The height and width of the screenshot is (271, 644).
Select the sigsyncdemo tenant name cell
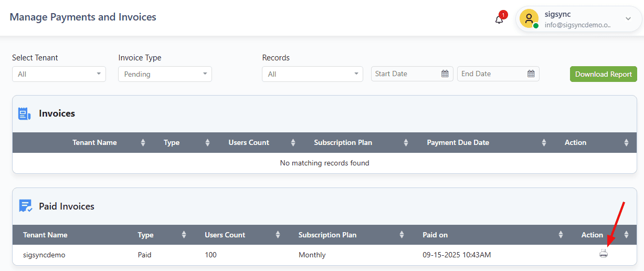(x=45, y=255)
